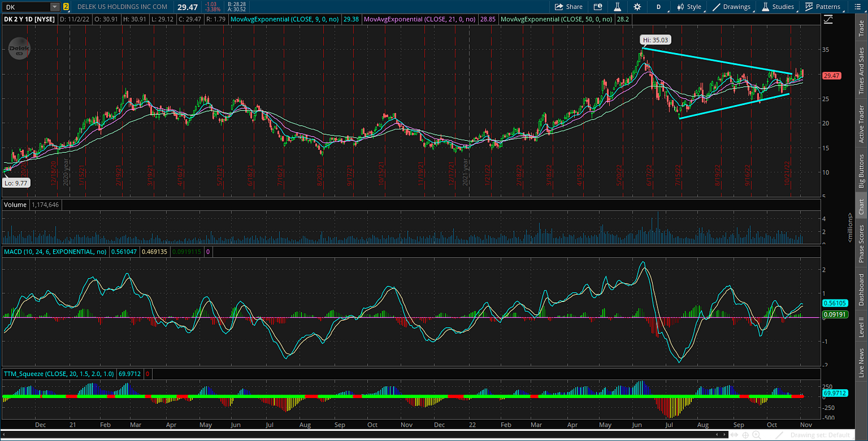Image resolution: width=868 pixels, height=441 pixels.
Task: Open chart settings via the gear icon
Action: (x=637, y=7)
